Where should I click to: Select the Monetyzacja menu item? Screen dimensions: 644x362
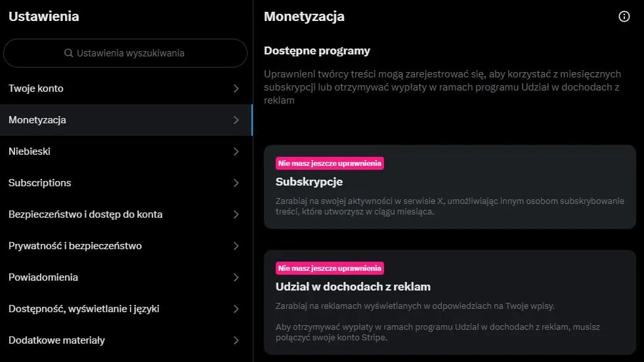click(x=37, y=120)
